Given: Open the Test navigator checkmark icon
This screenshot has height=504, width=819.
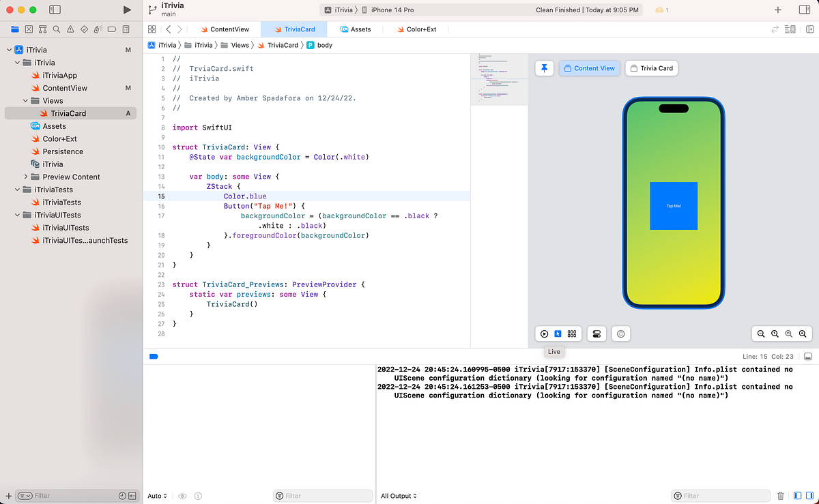Looking at the screenshot, I should 85,29.
